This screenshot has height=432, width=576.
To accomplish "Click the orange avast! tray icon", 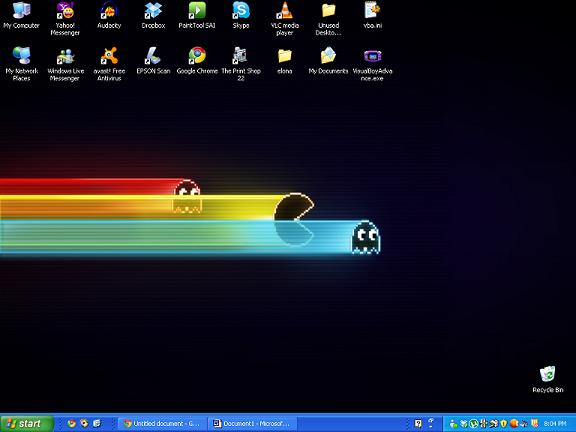I will coord(514,424).
